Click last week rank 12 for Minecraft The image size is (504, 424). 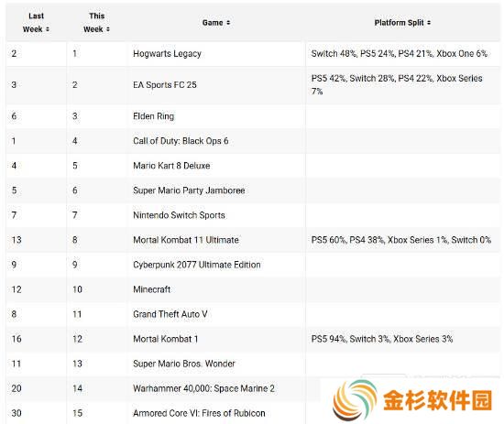16,289
